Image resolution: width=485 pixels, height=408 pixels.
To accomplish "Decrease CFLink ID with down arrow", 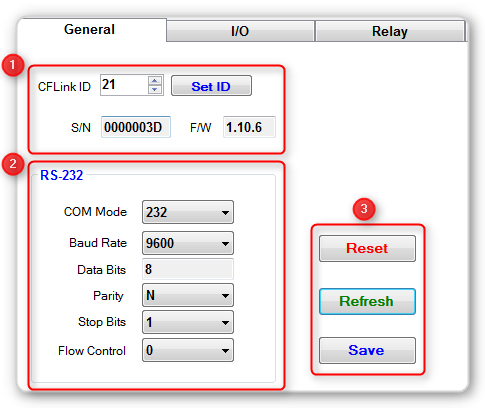I will coord(155,89).
